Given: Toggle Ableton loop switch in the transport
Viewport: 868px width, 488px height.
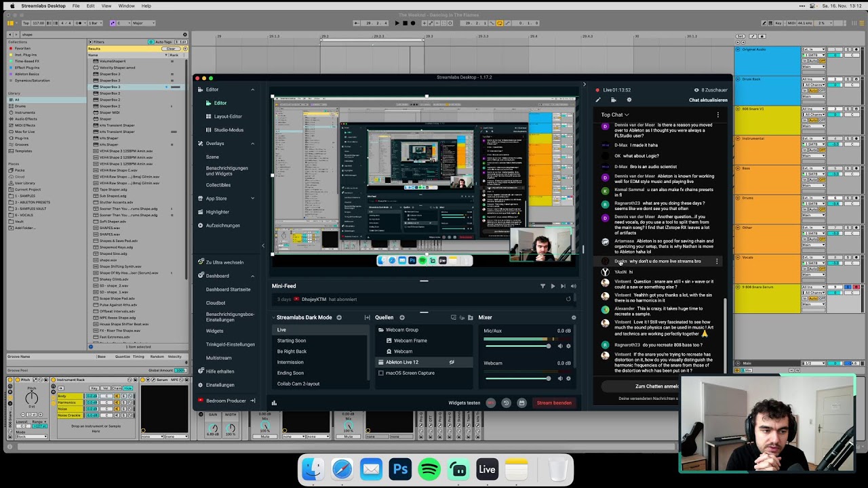Looking at the screenshot, I should (500, 23).
